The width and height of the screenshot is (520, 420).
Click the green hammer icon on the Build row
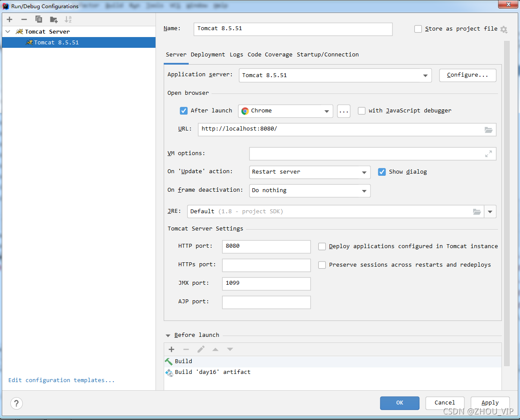pyautogui.click(x=169, y=361)
